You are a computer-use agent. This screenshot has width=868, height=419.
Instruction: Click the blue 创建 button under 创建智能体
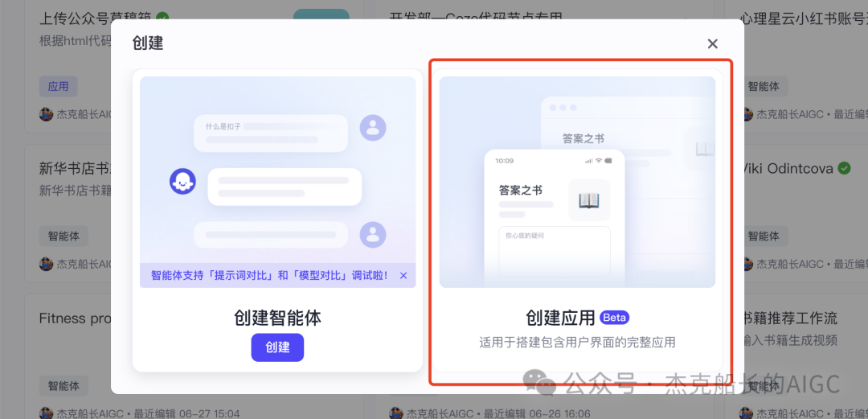(x=277, y=347)
